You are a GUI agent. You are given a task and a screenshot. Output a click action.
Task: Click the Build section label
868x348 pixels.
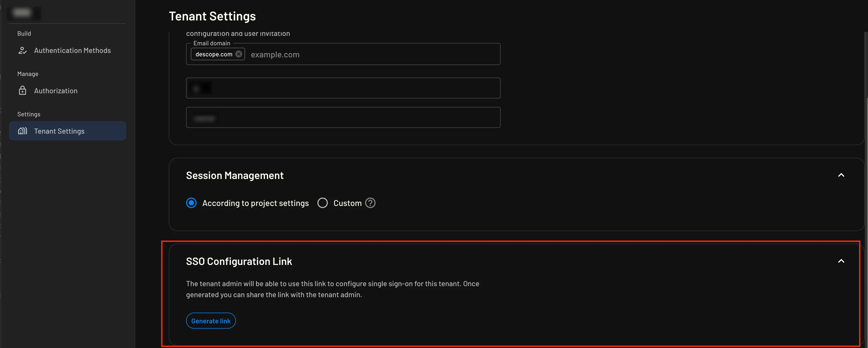[24, 33]
